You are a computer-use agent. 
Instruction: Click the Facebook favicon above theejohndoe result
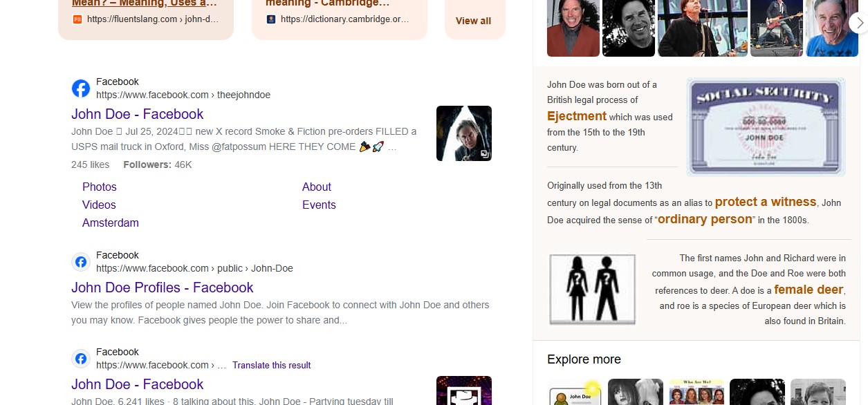point(81,88)
